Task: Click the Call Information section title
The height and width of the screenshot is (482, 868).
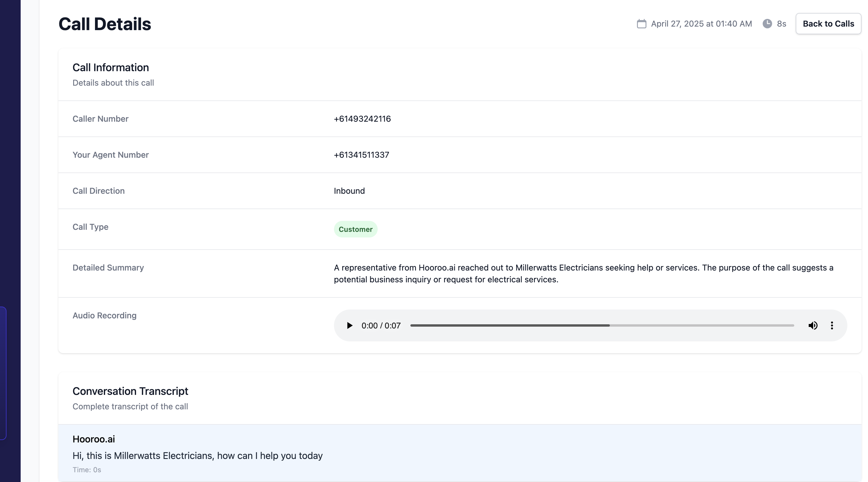Action: (x=111, y=67)
